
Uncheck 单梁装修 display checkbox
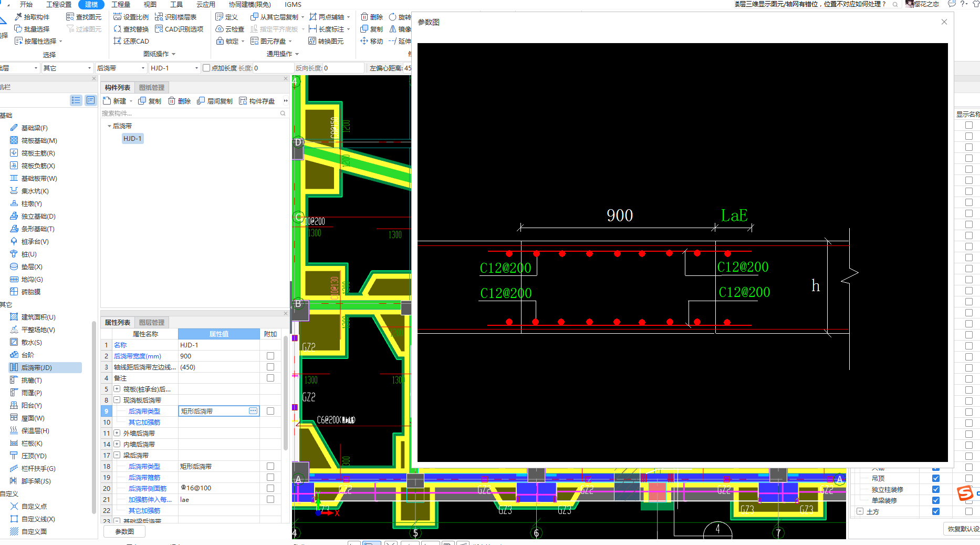click(x=936, y=500)
